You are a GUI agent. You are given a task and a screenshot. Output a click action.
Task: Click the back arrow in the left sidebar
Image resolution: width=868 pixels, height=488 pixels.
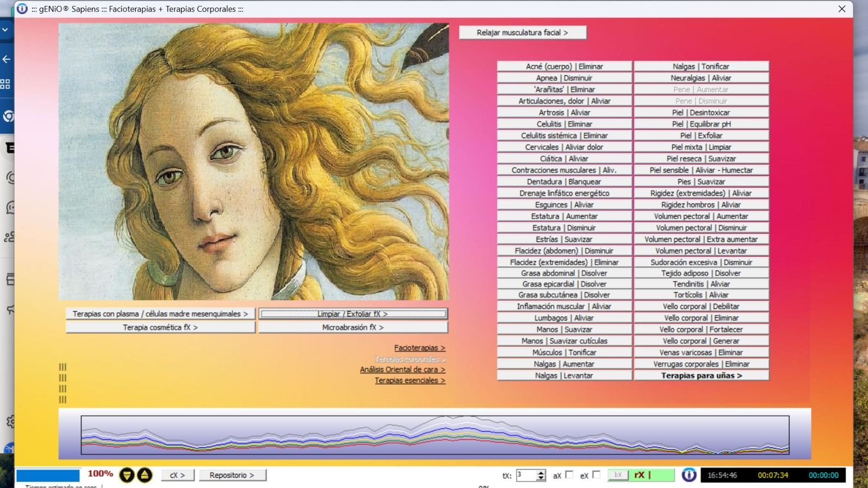point(7,59)
